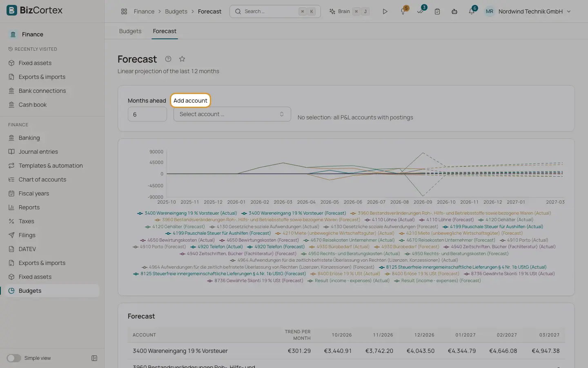Screen dimensions: 588x368
Task: Open the robot assistant icon
Action: 454,11
